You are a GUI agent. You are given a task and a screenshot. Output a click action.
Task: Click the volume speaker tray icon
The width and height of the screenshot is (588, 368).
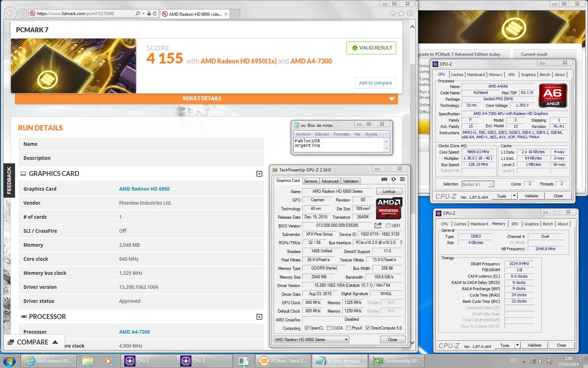click(x=541, y=361)
